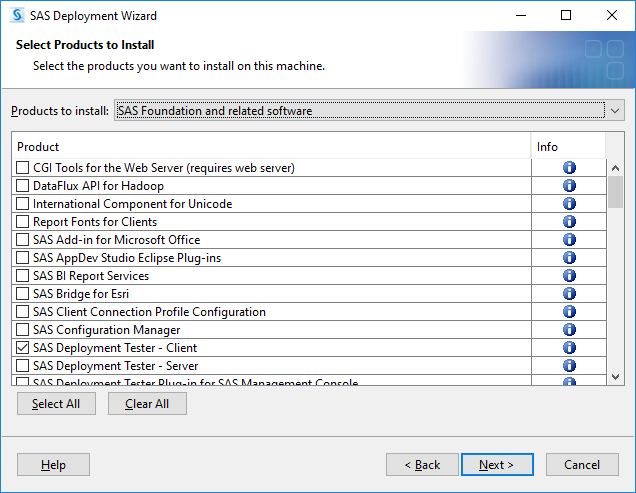The image size is (636, 493).
Task: Show info for International Component for Unicode
Action: click(x=569, y=203)
